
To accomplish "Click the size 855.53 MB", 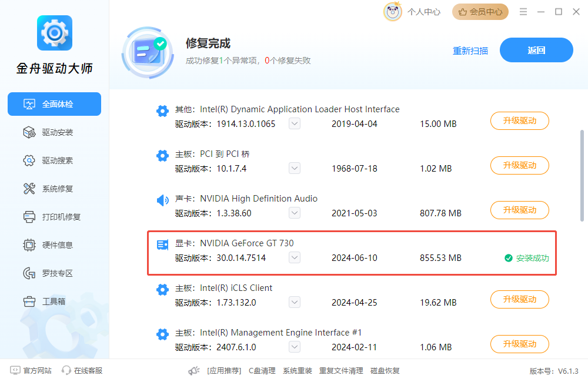I will 440,258.
